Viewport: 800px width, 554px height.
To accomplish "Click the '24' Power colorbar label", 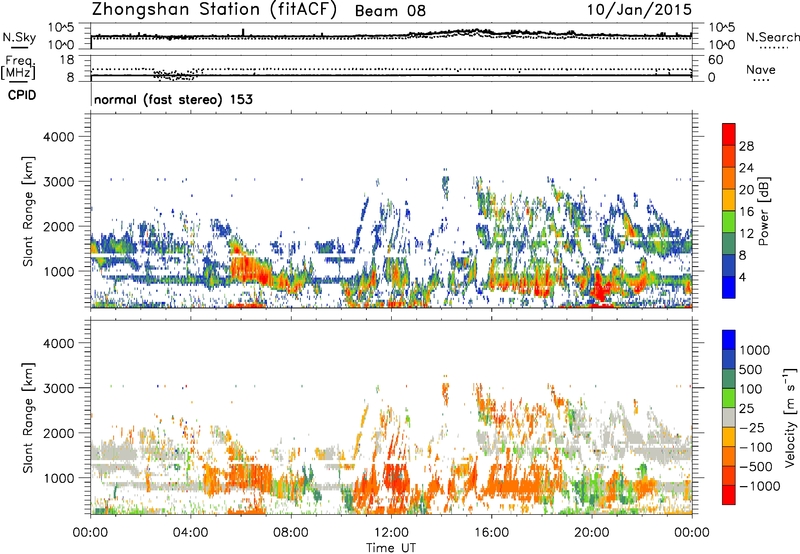I will pyautogui.click(x=746, y=168).
